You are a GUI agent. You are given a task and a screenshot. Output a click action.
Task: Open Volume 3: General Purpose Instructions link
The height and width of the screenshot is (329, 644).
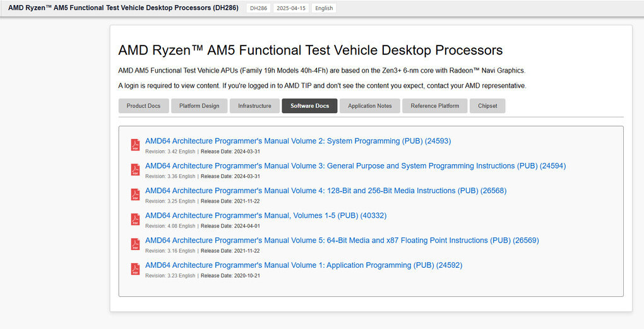point(355,166)
